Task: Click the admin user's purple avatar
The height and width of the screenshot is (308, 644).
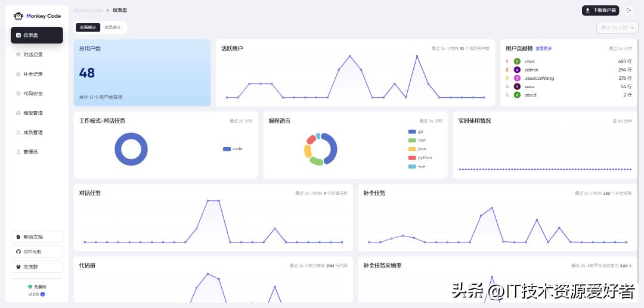Action: click(x=517, y=70)
